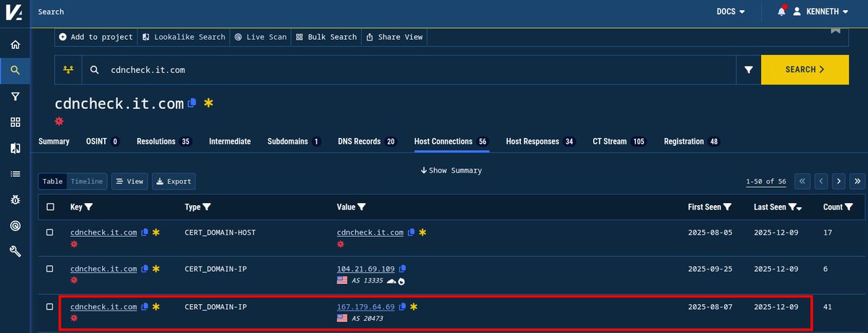Open the 104.21.69.109 IP link
This screenshot has width=868, height=333.
click(x=366, y=269)
